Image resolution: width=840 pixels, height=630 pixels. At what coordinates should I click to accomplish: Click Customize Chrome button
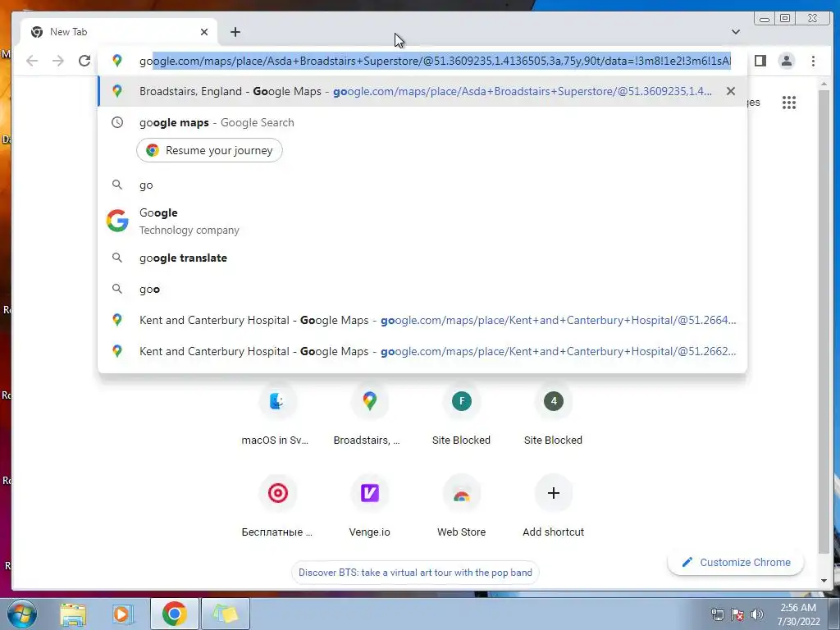[x=736, y=562]
